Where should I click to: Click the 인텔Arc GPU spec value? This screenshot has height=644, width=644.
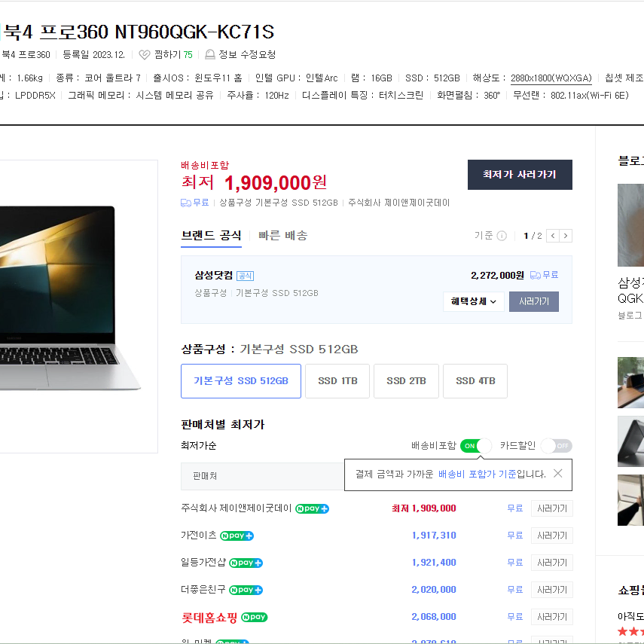click(x=322, y=78)
